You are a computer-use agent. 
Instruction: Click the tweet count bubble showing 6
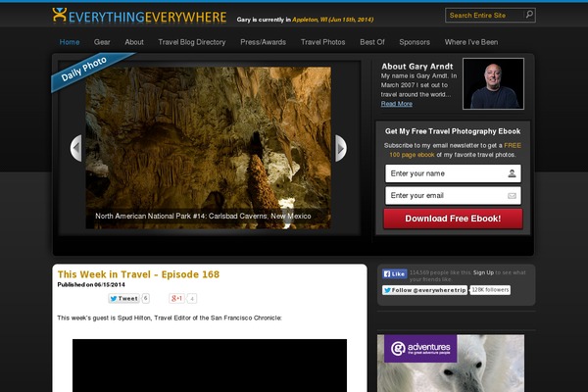click(145, 298)
